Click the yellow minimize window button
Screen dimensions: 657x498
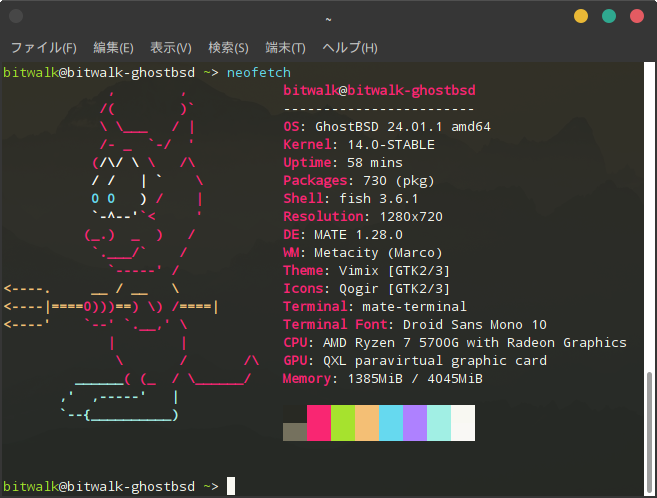581,16
